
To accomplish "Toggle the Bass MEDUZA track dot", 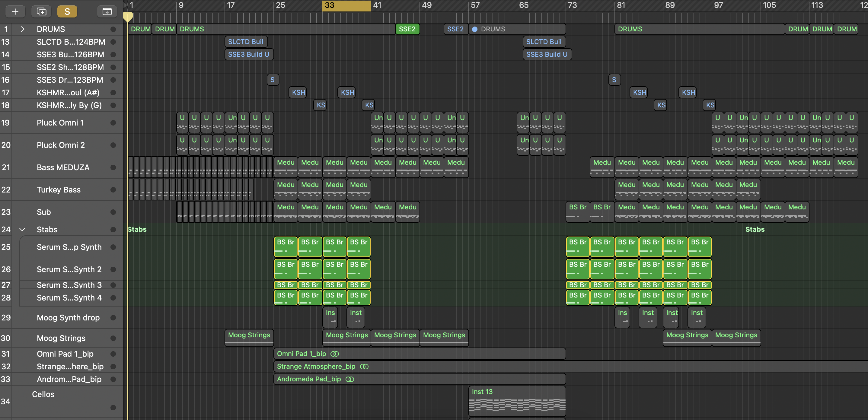I will [x=113, y=167].
